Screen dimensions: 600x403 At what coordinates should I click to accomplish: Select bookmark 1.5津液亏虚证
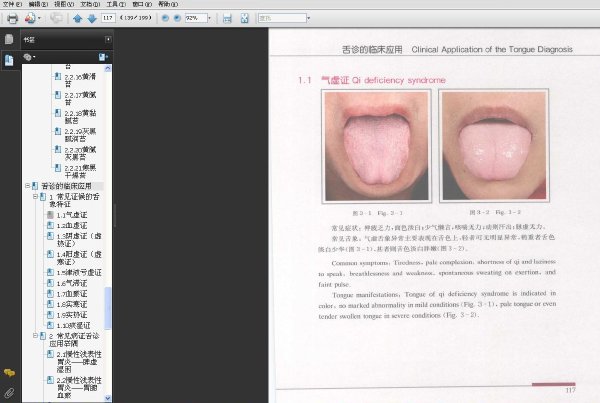pyautogui.click(x=79, y=272)
